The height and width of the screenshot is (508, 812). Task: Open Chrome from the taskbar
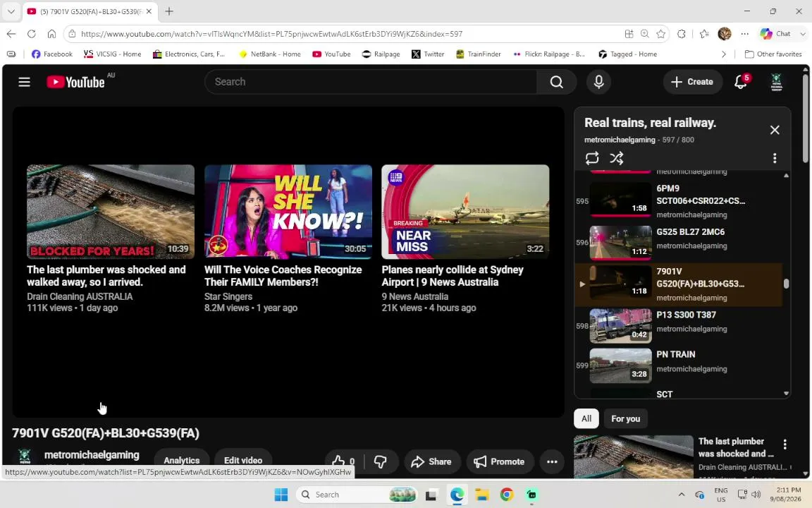tap(507, 495)
